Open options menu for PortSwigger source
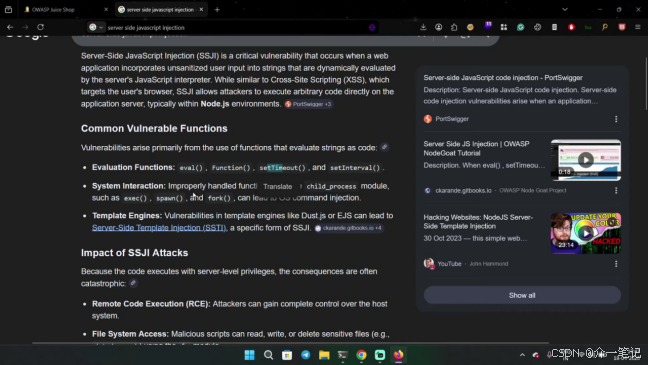The width and height of the screenshot is (648, 365). pyautogui.click(x=616, y=119)
